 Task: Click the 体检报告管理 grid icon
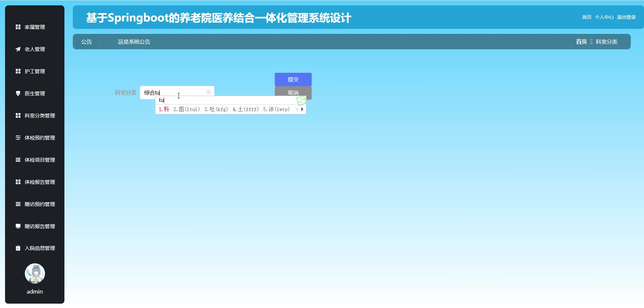(18, 182)
